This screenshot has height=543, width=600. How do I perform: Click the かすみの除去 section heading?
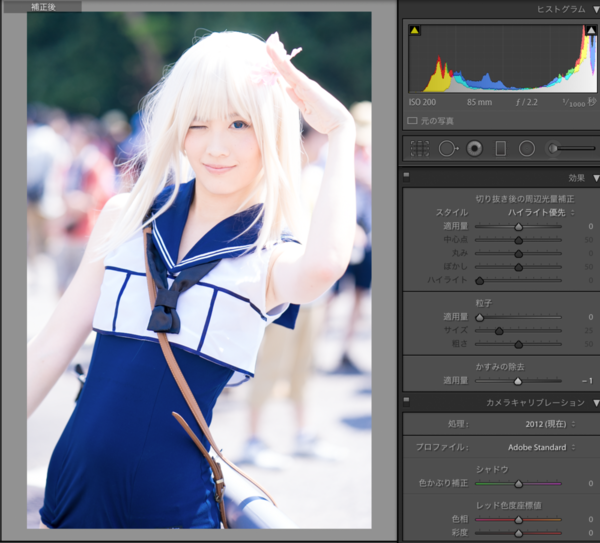[500, 367]
